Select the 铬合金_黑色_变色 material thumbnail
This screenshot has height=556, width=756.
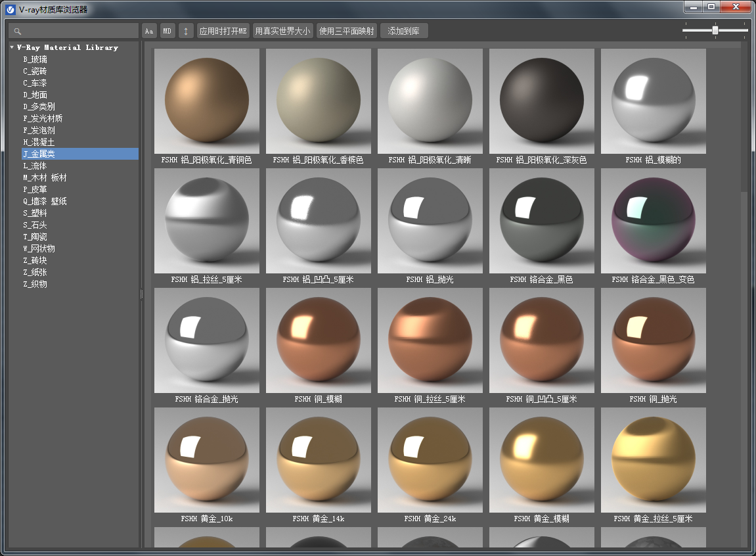[654, 221]
